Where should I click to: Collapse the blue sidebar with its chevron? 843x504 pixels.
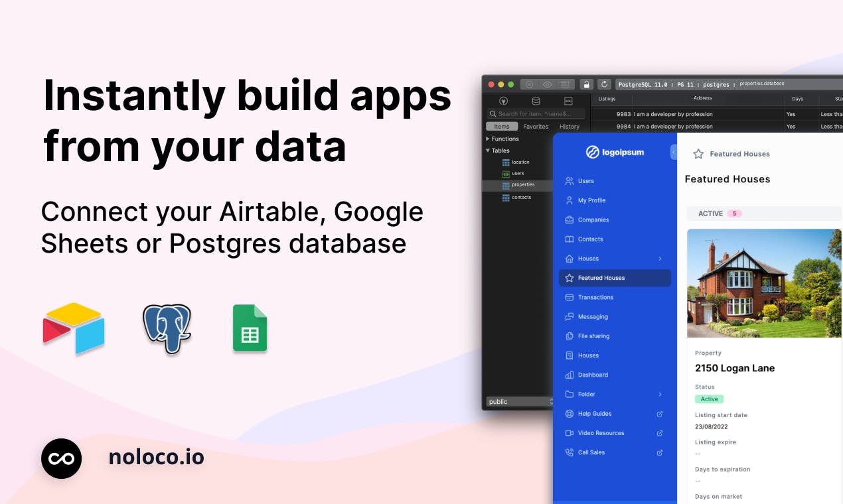pos(673,153)
